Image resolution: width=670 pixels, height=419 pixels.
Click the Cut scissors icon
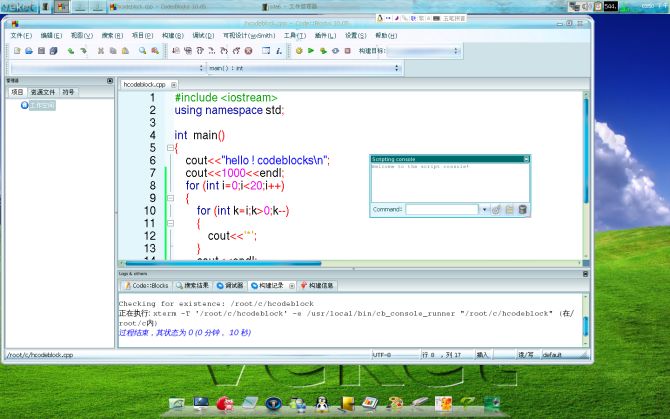click(101, 51)
